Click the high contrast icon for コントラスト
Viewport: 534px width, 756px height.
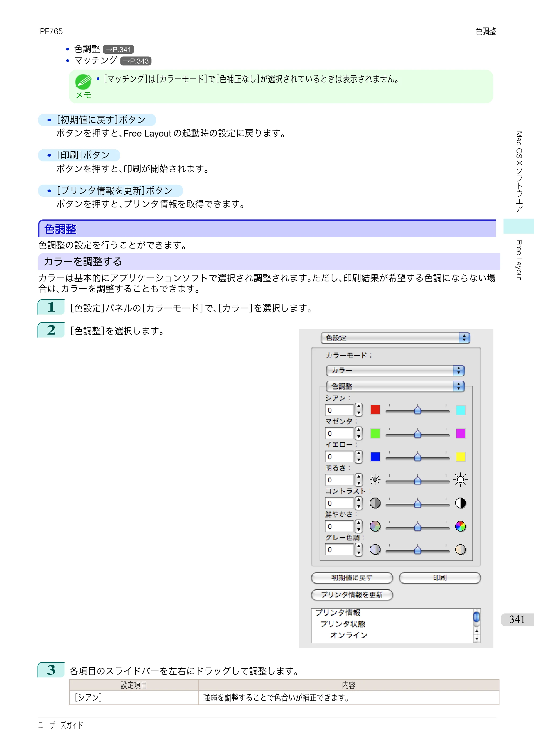pos(461,503)
